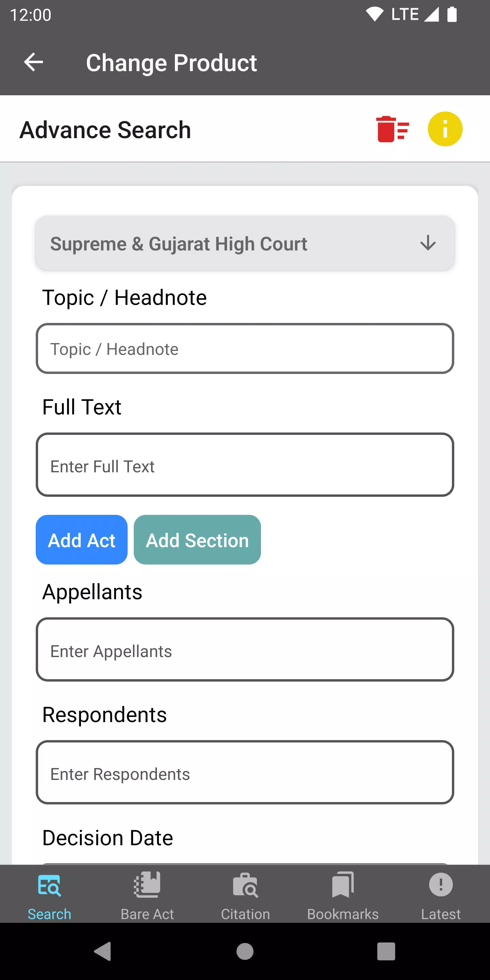Click the Enter Respondents input box

pos(245,772)
